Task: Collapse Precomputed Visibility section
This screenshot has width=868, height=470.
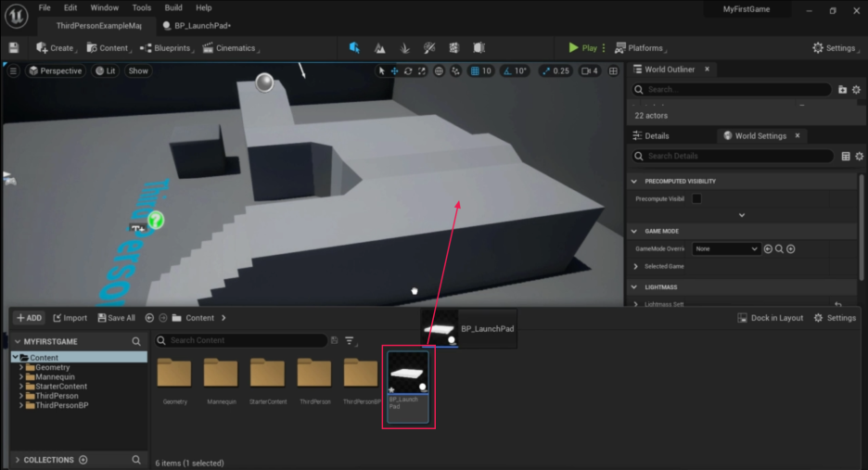Action: (633, 181)
